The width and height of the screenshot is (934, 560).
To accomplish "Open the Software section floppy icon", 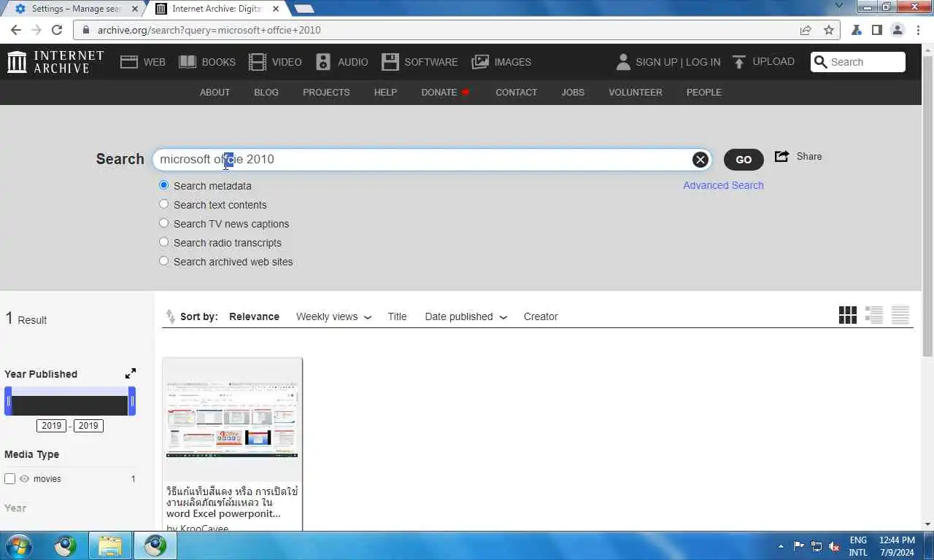I will click(x=390, y=62).
